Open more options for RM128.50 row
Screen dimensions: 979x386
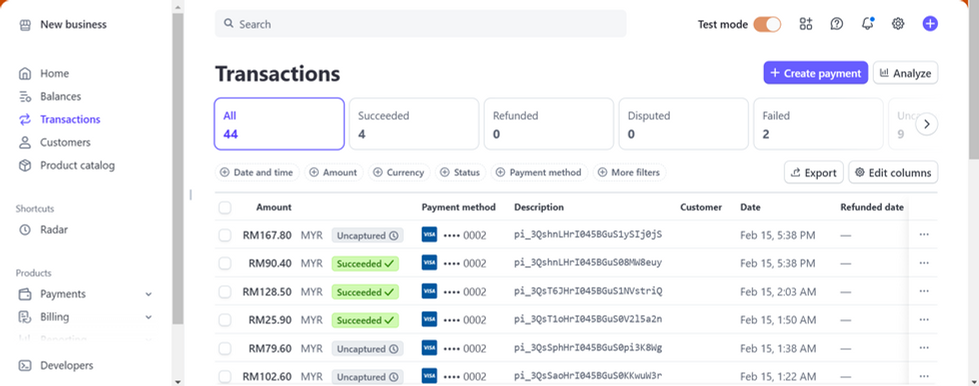[924, 291]
